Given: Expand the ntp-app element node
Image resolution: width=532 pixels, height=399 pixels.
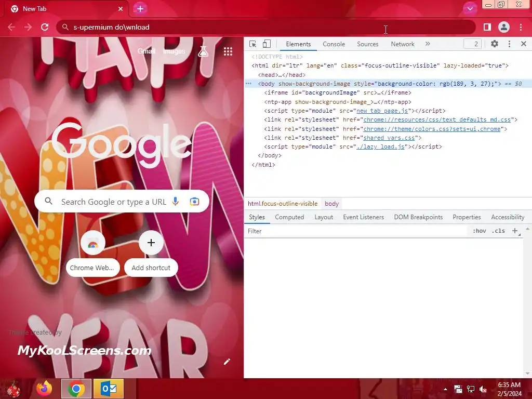Looking at the screenshot, I should coord(338,102).
